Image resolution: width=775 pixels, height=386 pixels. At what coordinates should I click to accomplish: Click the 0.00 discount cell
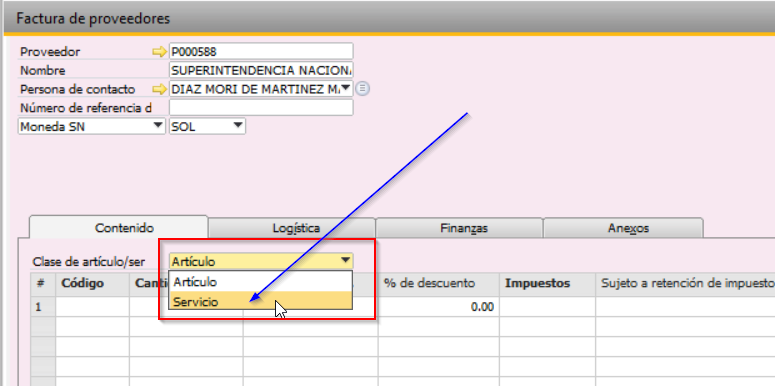pos(438,307)
